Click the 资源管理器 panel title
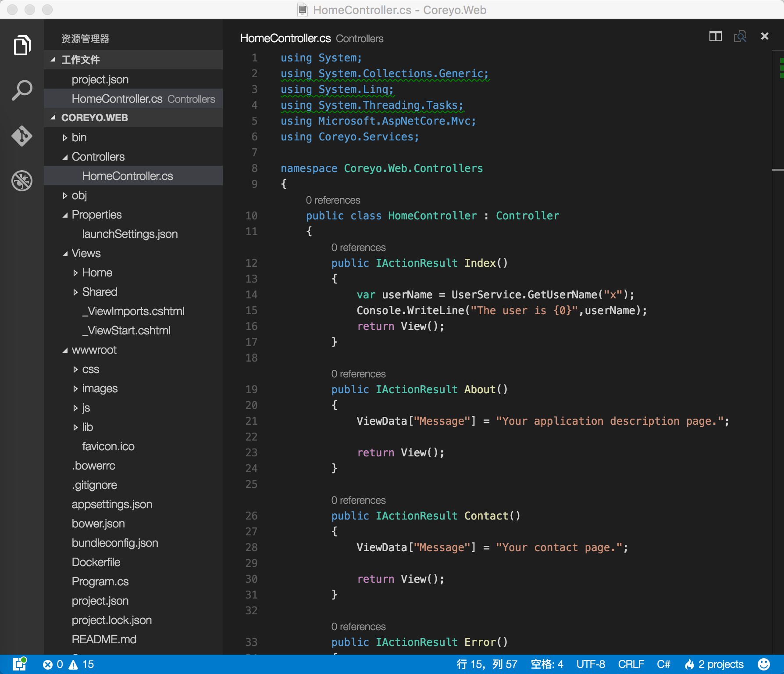This screenshot has width=784, height=674. (x=86, y=39)
